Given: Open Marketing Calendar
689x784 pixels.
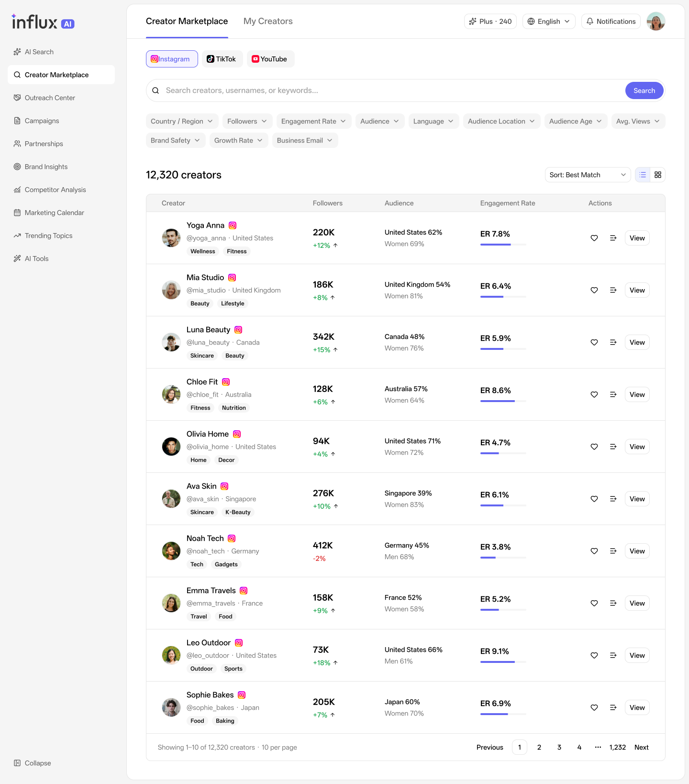Looking at the screenshot, I should pyautogui.click(x=61, y=213).
